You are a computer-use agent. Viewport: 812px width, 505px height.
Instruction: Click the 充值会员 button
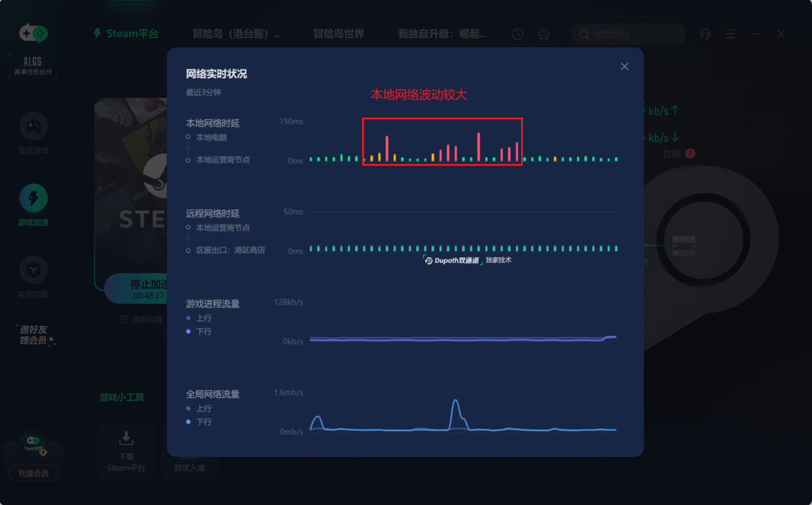pyautogui.click(x=33, y=473)
